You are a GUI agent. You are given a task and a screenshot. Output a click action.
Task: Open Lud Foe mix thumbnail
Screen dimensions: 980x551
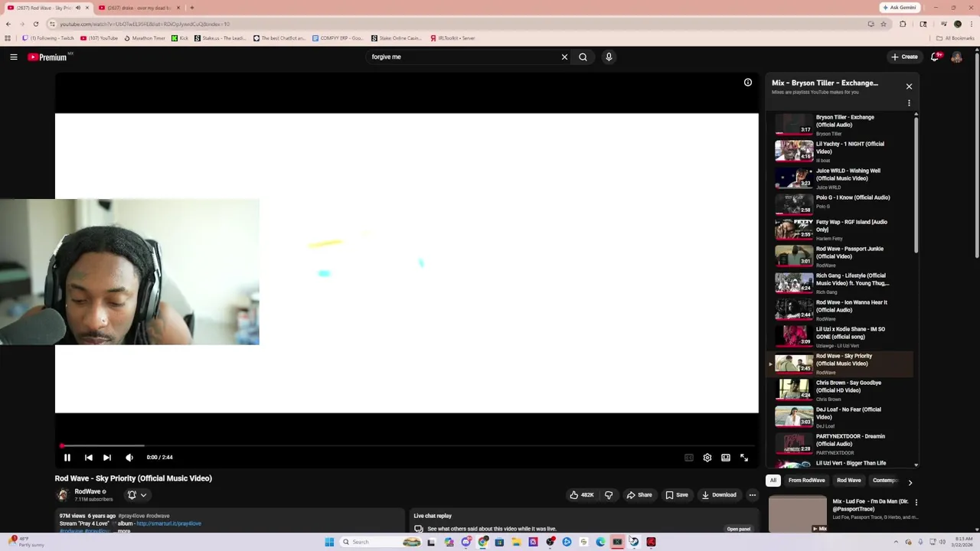(798, 514)
